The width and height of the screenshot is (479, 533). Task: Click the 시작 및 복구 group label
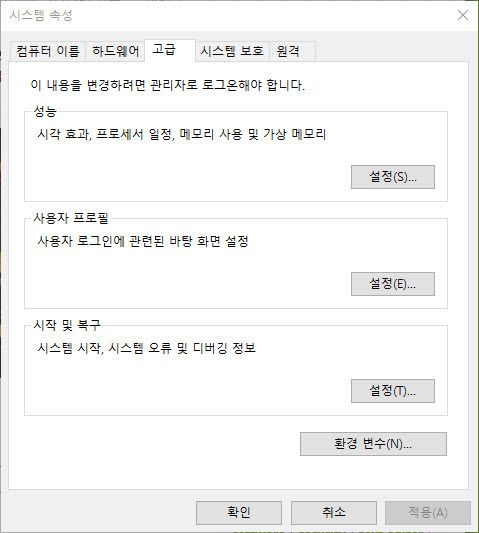pyautogui.click(x=67, y=325)
